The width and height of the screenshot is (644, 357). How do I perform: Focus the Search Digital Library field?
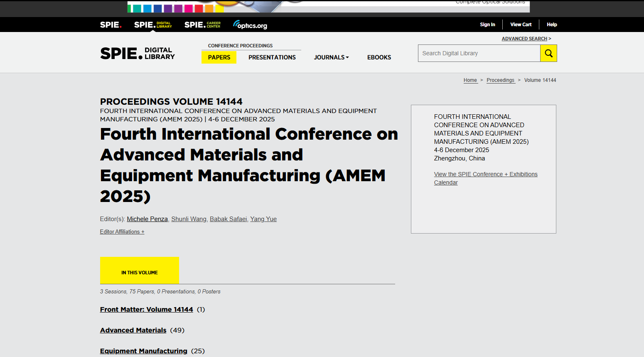(x=479, y=53)
